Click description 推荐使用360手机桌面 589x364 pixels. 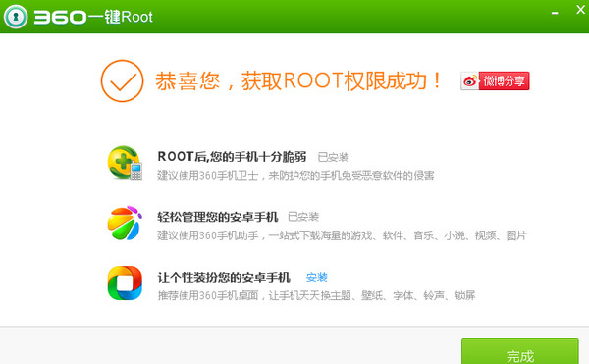(316, 295)
